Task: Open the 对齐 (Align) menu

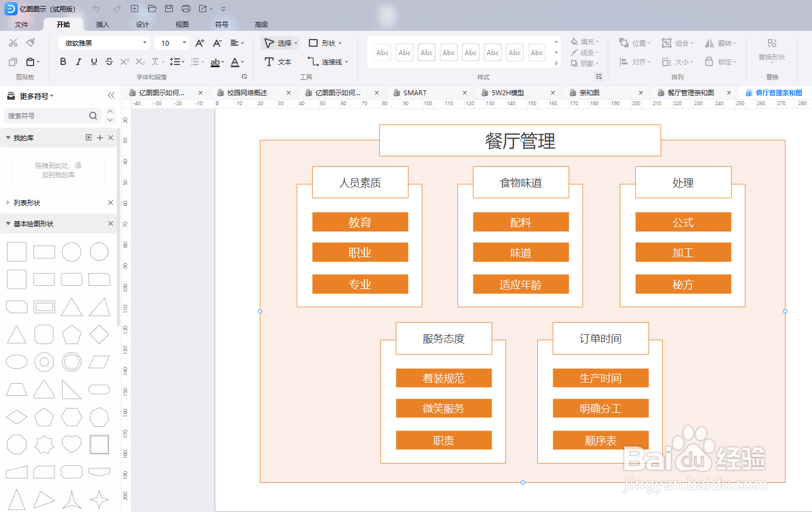Action: (x=635, y=62)
